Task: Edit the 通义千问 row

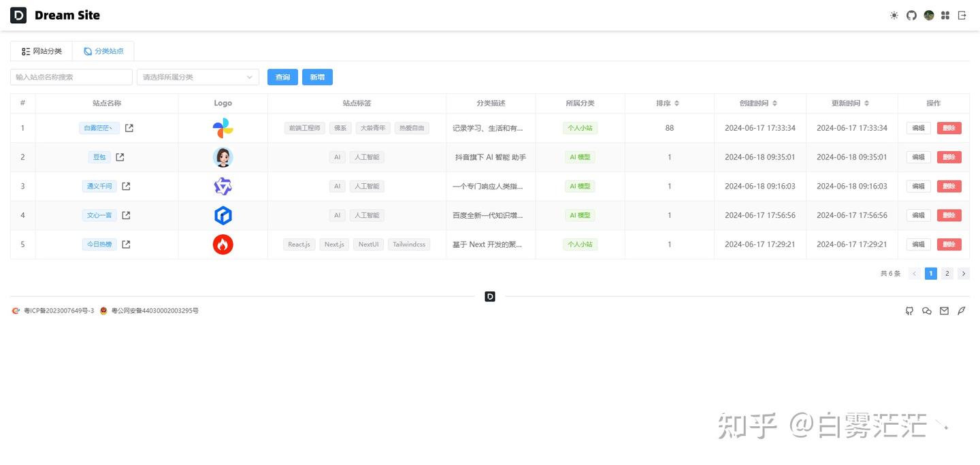Action: tap(919, 186)
